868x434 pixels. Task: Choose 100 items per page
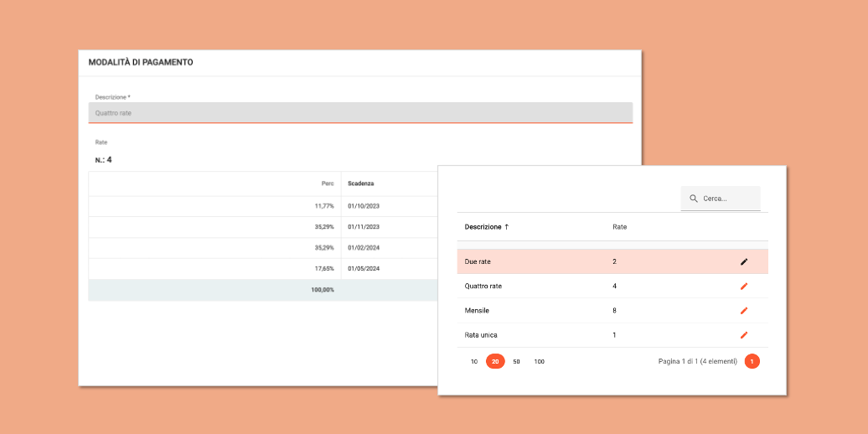click(x=539, y=362)
